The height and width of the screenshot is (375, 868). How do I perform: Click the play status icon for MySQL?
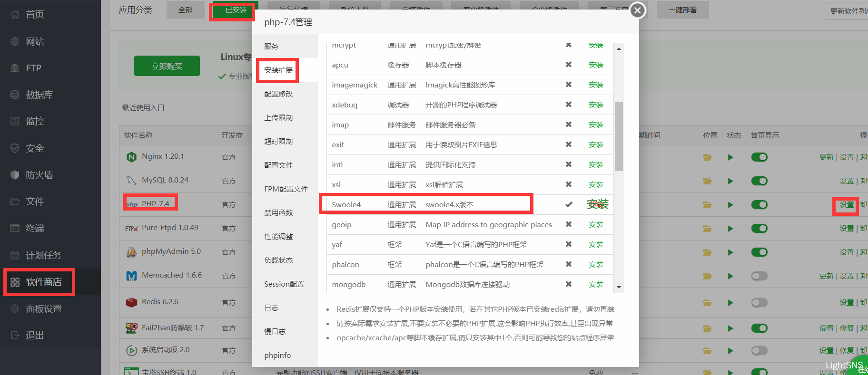tap(730, 181)
